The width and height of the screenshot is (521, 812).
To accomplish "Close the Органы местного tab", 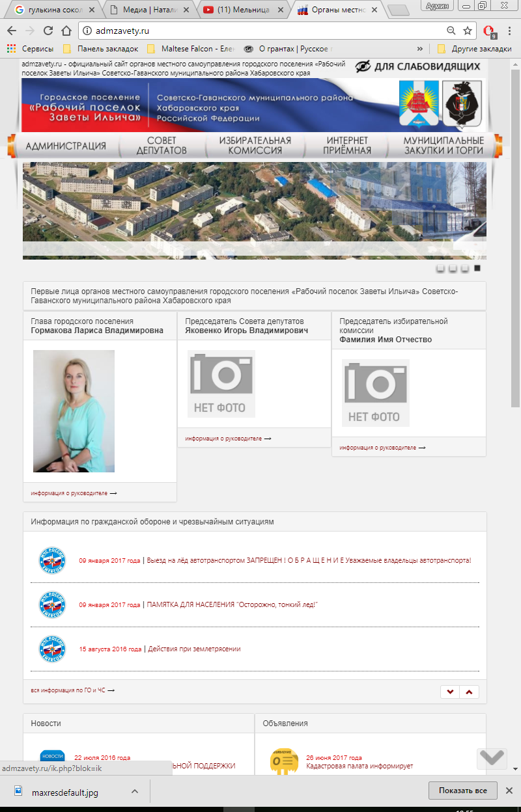I will [x=374, y=10].
